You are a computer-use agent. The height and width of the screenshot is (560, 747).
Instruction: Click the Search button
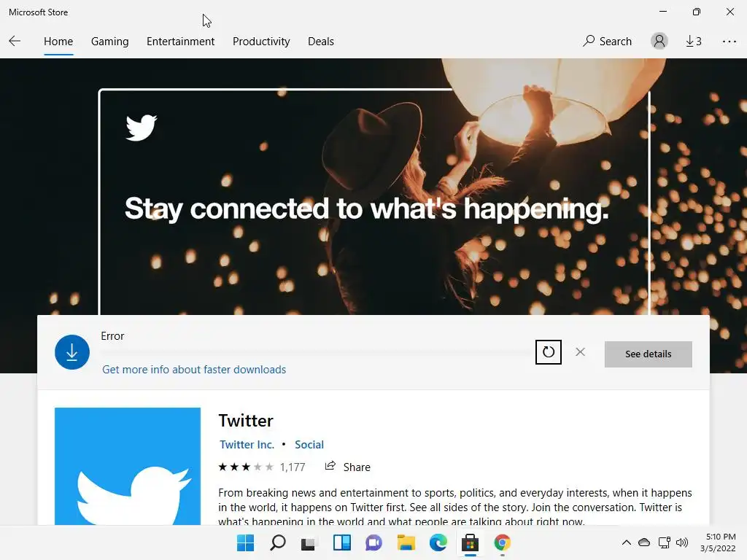(x=608, y=42)
